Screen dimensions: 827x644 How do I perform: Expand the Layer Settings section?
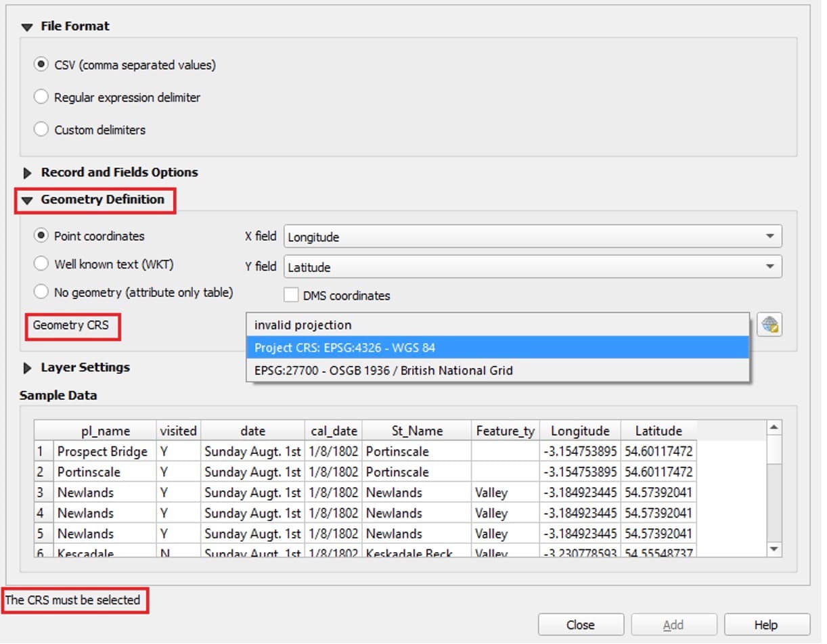[28, 369]
